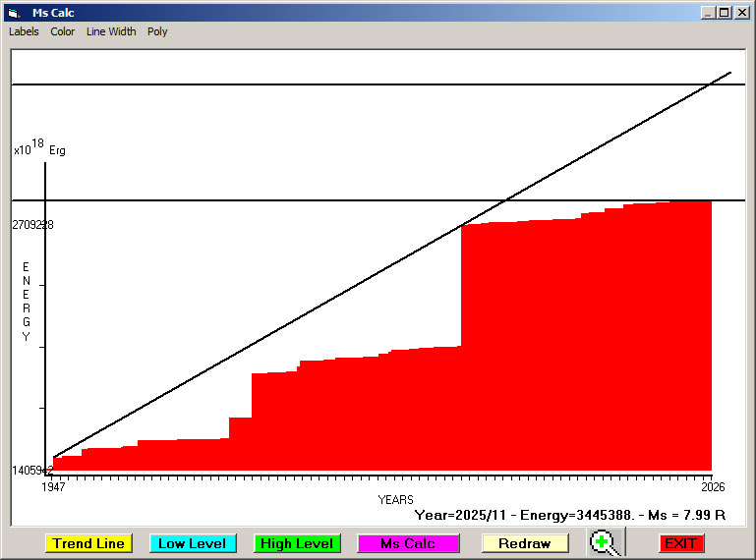Click the Ms Calc title bar app icon
This screenshot has width=756, height=560.
(x=13, y=13)
